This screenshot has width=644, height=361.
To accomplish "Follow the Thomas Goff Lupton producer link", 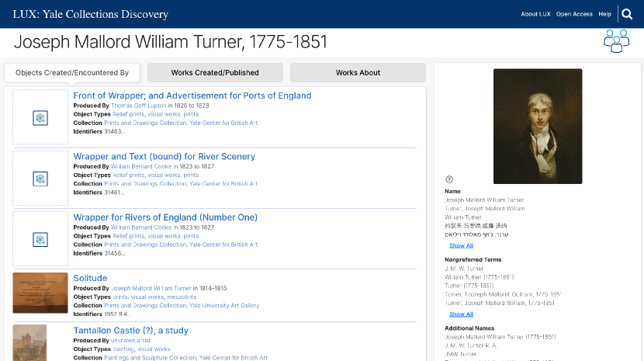I will (x=138, y=106).
